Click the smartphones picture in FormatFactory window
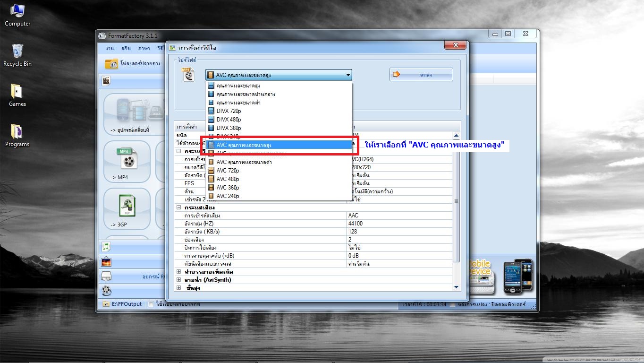Image resolution: width=644 pixels, height=363 pixels. [x=518, y=276]
